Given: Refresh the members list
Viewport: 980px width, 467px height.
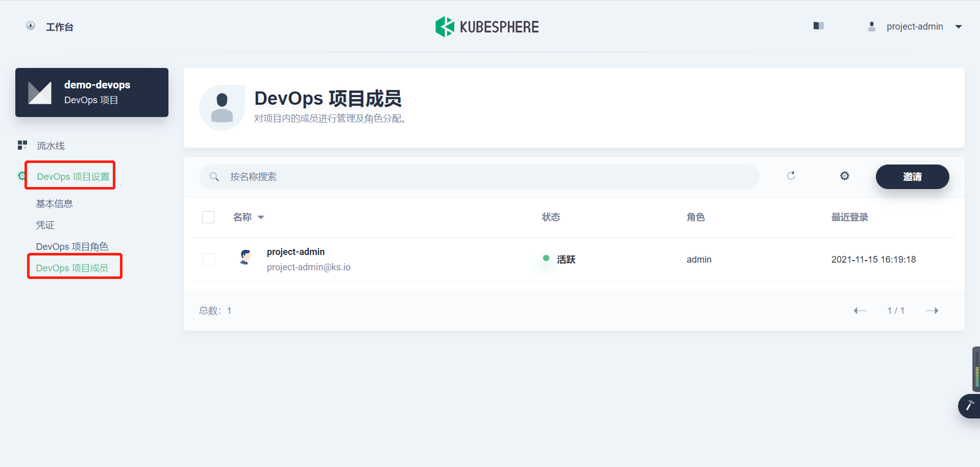Looking at the screenshot, I should (x=791, y=176).
